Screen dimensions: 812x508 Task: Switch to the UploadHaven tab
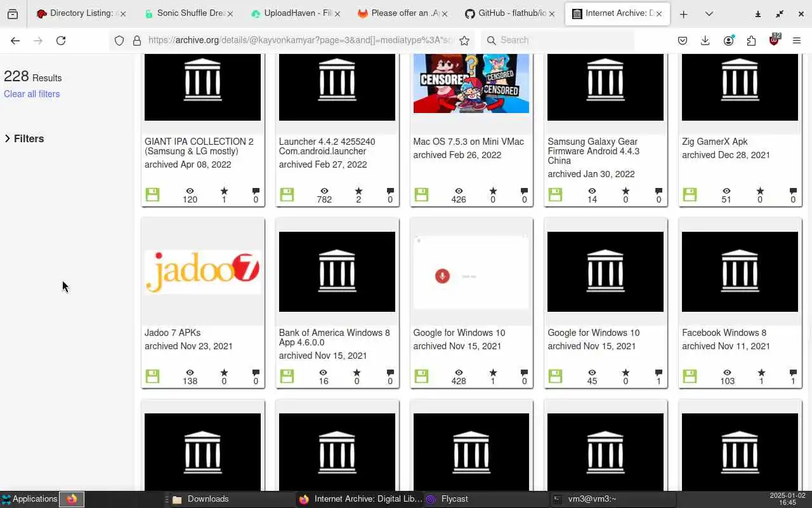tap(297, 13)
